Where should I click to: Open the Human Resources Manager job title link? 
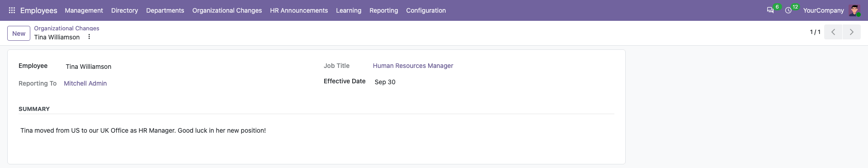[x=413, y=66]
